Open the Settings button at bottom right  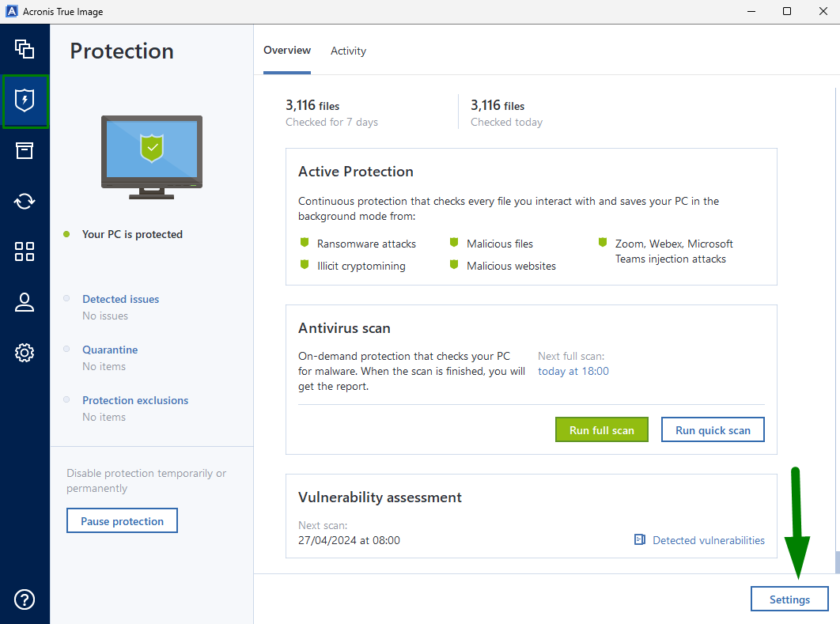[x=789, y=599]
